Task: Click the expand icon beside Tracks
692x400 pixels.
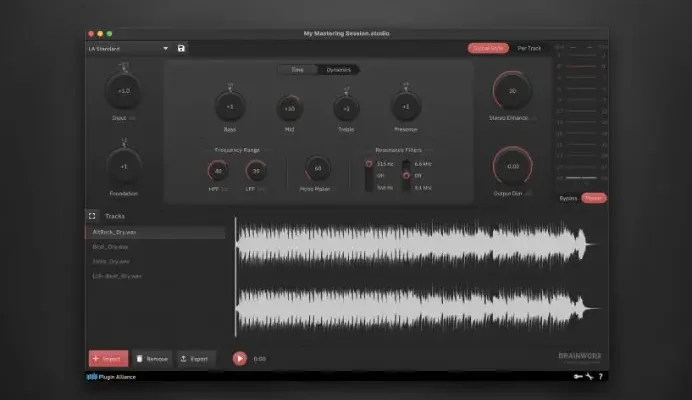Action: (x=92, y=215)
